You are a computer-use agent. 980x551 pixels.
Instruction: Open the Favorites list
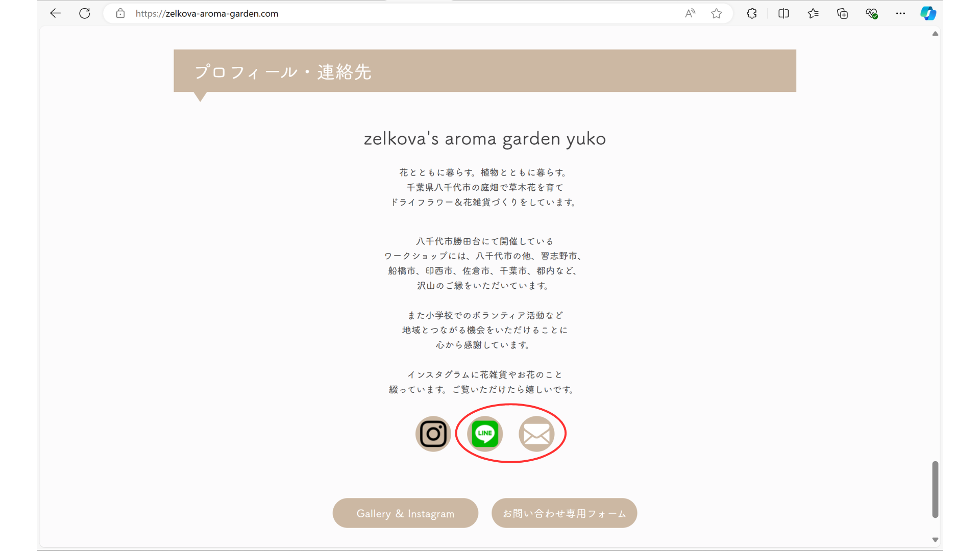click(x=813, y=14)
